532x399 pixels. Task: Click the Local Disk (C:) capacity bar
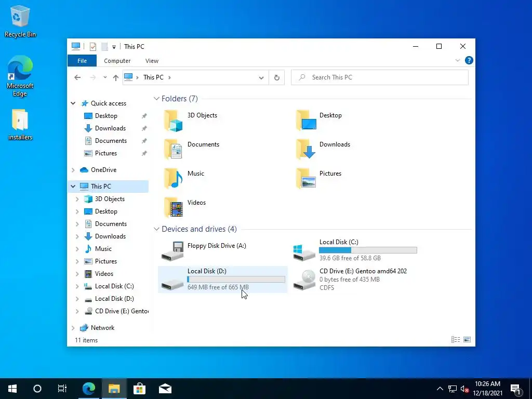pos(368,250)
